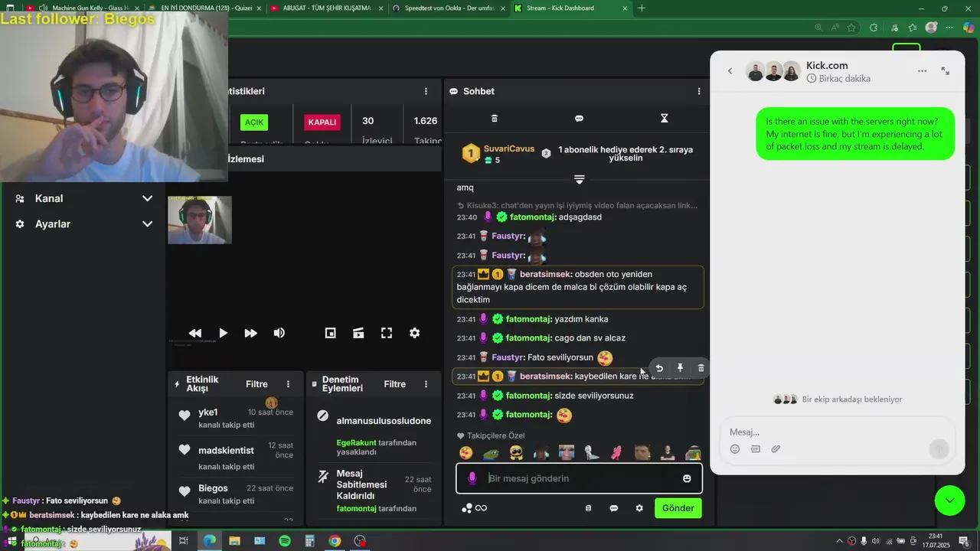
Task: Click SuvariCavus in gift leaderboard
Action: (509, 148)
